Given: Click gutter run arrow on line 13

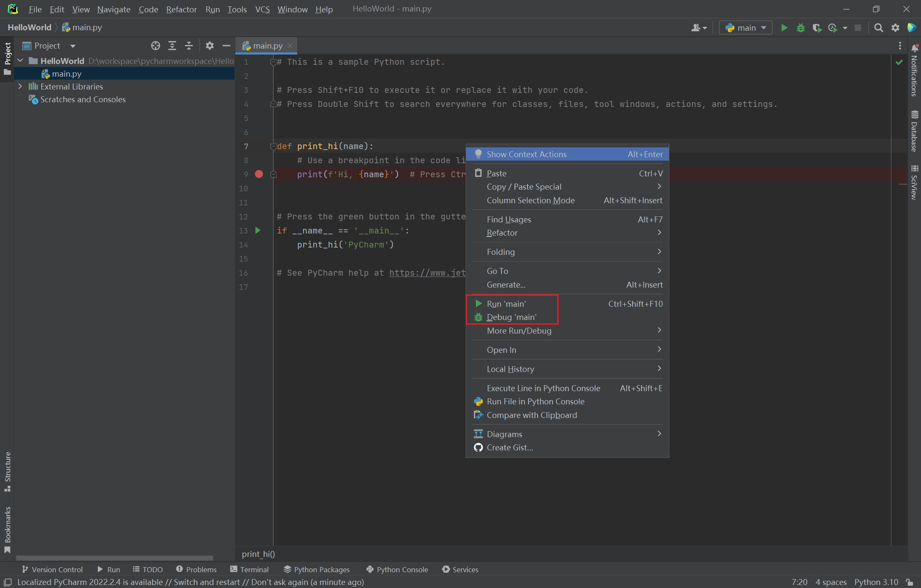Looking at the screenshot, I should point(258,231).
